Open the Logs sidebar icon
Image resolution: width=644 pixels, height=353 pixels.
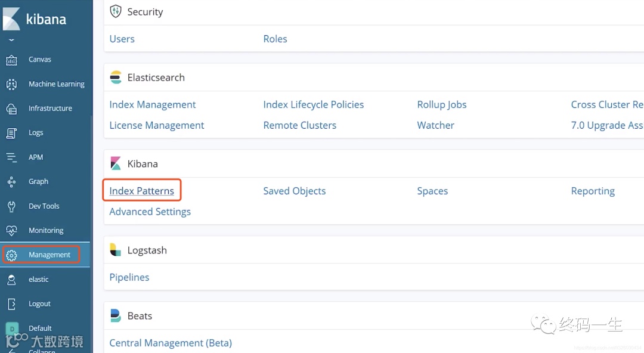(11, 133)
